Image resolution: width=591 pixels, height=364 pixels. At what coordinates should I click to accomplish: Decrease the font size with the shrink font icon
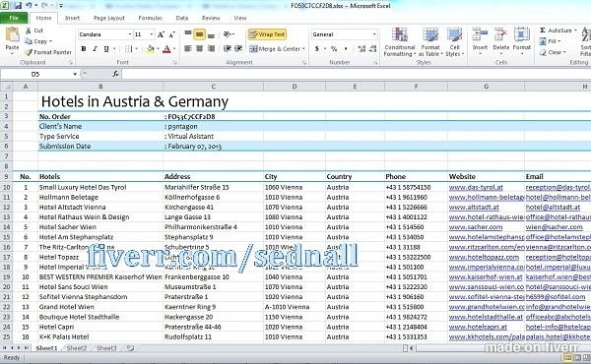point(171,34)
